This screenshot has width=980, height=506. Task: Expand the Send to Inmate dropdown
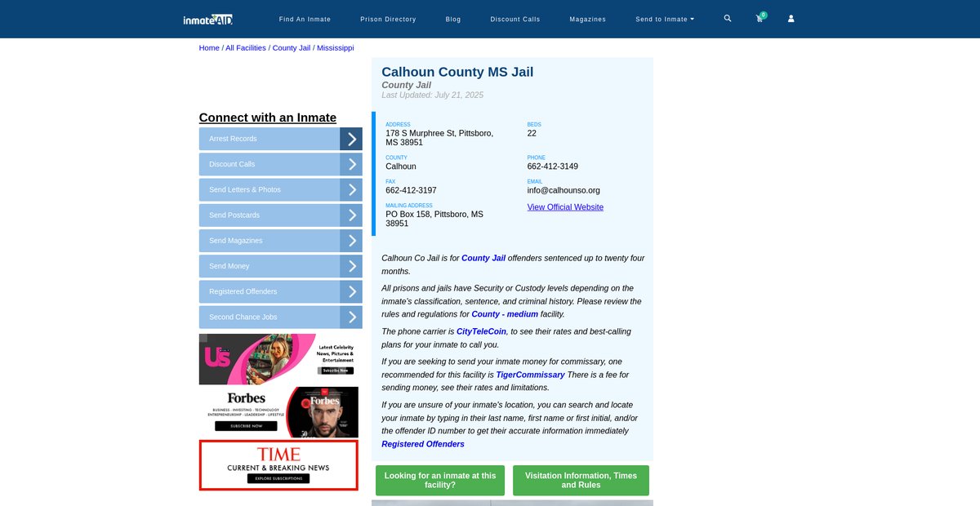[665, 19]
